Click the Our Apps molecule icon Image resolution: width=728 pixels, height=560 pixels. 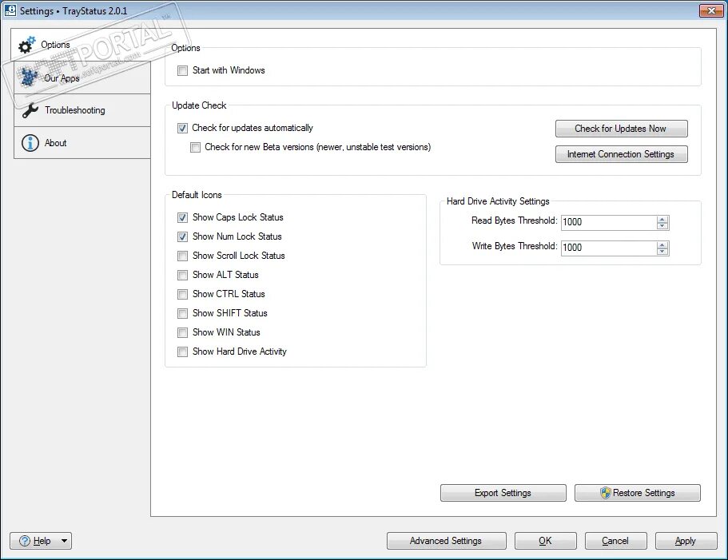[30, 77]
